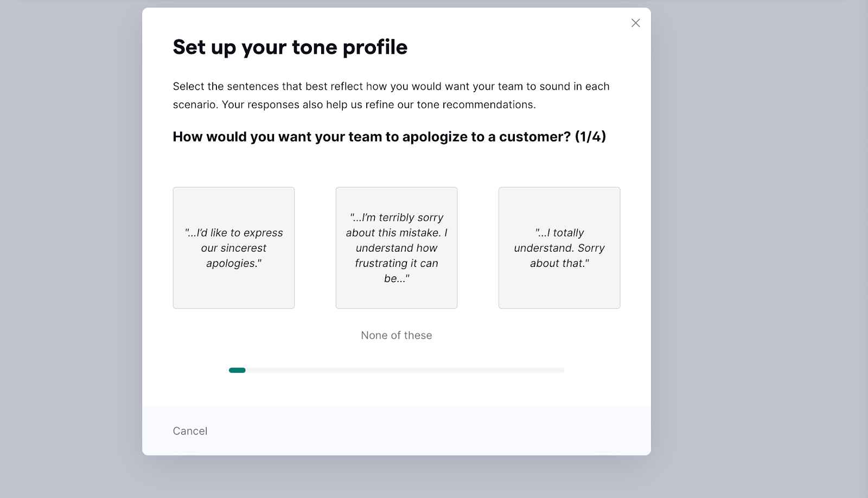The image size is (868, 498).
Task: Click the Set up your tone profile heading
Action: pos(290,47)
